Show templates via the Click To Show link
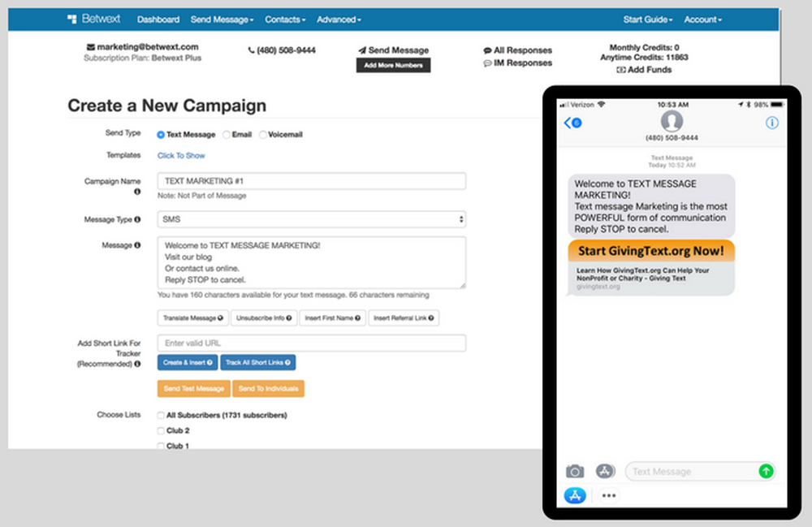 (x=180, y=155)
